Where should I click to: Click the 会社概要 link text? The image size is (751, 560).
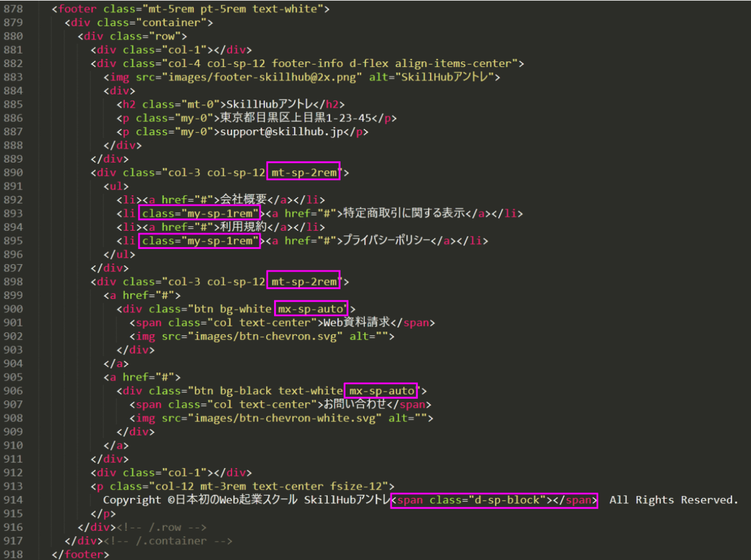[x=245, y=200]
